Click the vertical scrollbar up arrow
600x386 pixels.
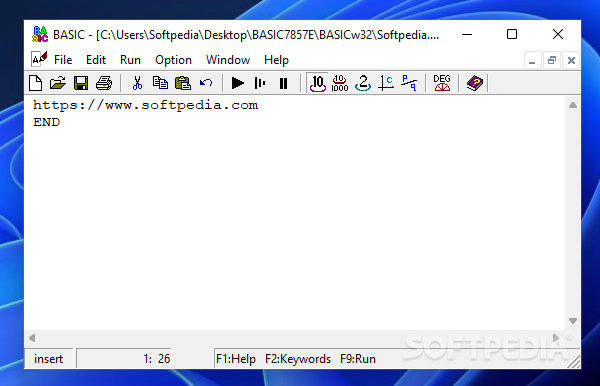point(572,105)
